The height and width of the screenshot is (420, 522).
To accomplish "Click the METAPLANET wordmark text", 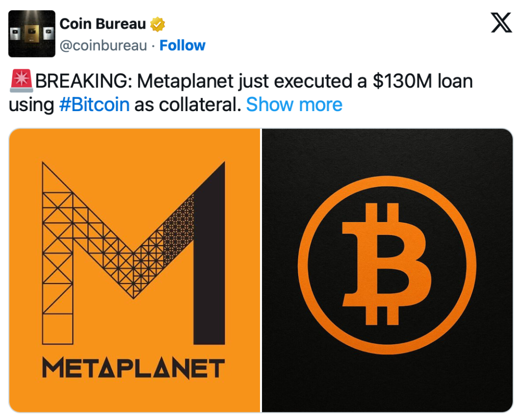I will [x=133, y=368].
